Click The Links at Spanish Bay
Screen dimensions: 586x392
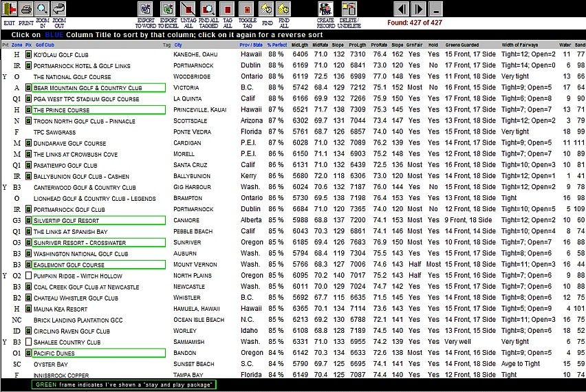[71, 232]
